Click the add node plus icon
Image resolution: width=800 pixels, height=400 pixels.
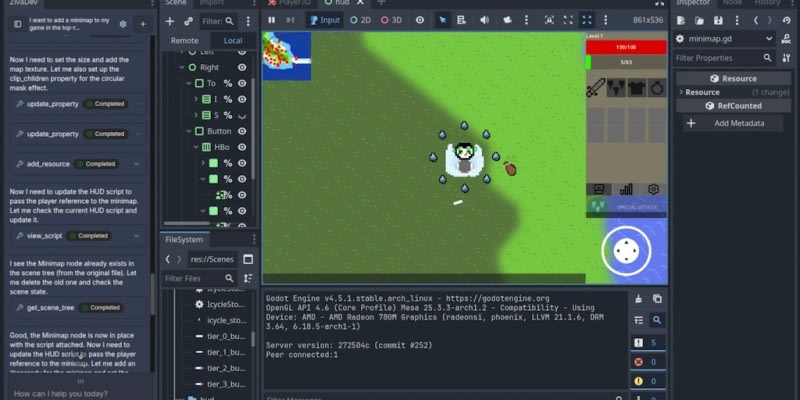click(x=170, y=20)
